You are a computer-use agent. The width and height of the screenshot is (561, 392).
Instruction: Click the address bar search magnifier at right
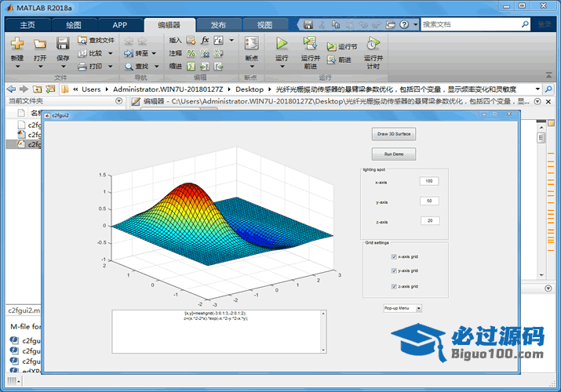click(548, 89)
